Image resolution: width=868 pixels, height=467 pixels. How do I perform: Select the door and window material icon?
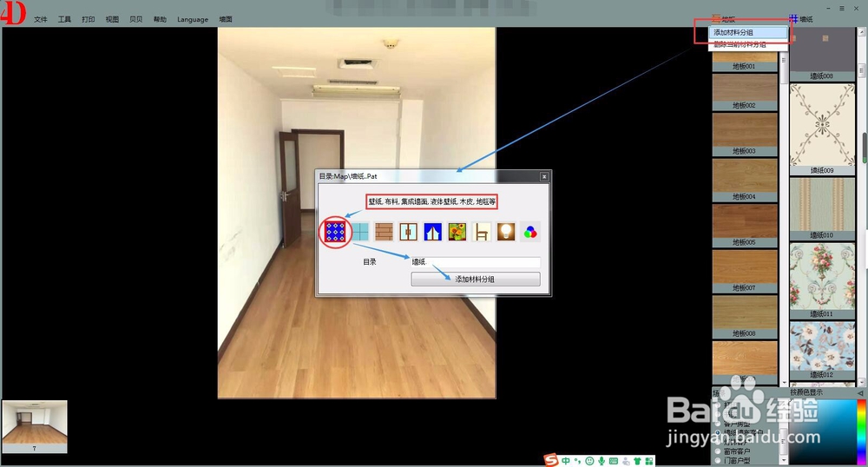pyautogui.click(x=409, y=232)
